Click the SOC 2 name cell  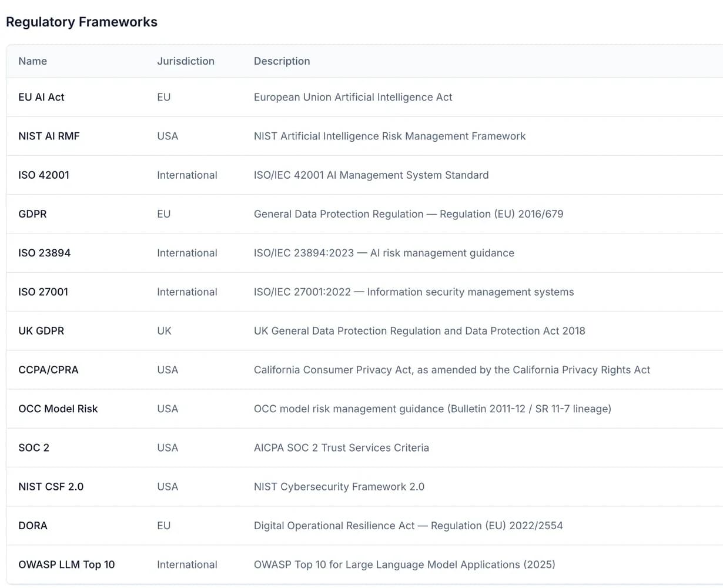(x=34, y=447)
